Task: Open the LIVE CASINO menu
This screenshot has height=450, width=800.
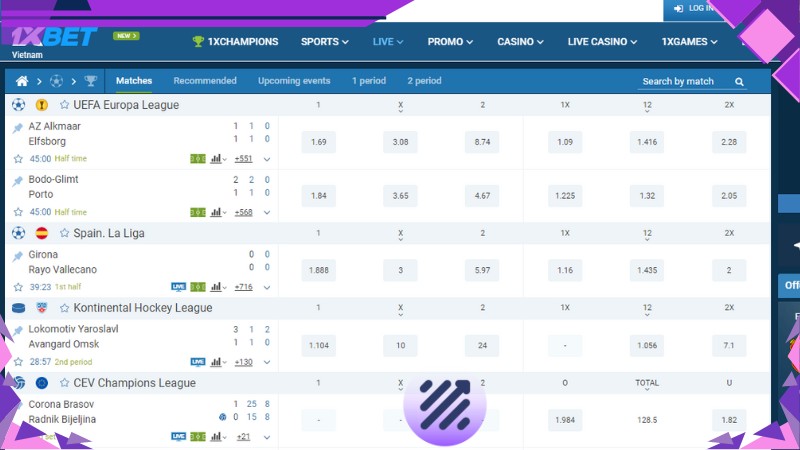Action: [x=602, y=42]
